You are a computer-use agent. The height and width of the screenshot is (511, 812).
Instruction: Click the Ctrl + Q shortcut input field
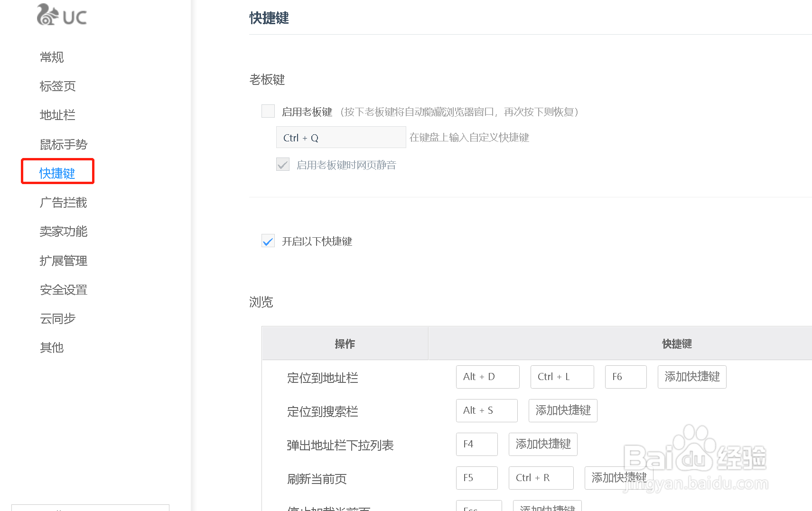point(340,137)
